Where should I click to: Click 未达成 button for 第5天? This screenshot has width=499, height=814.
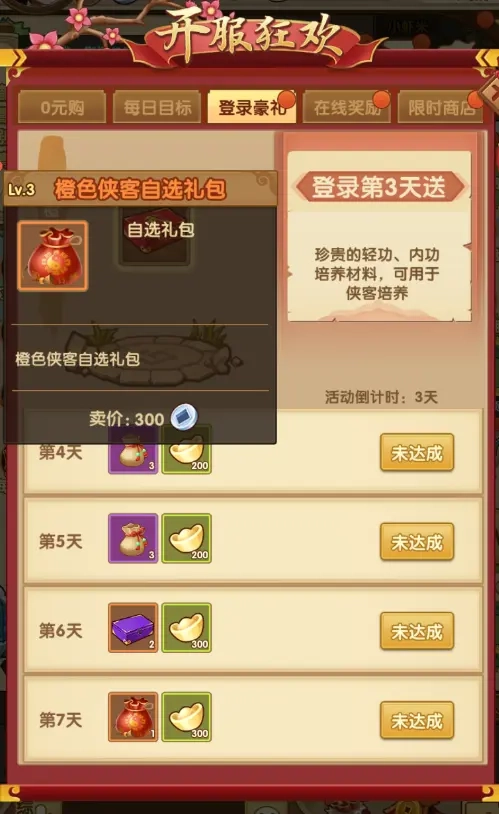tap(417, 542)
